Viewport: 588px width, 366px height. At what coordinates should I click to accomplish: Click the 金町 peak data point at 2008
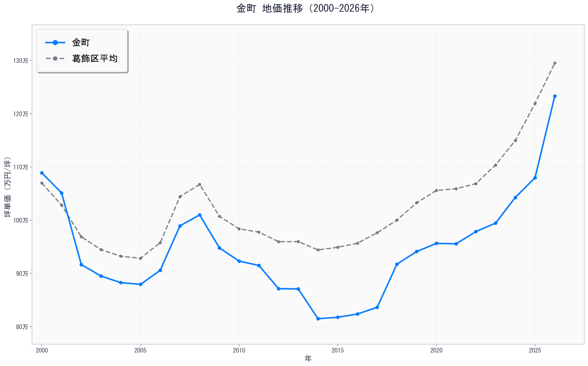point(200,215)
